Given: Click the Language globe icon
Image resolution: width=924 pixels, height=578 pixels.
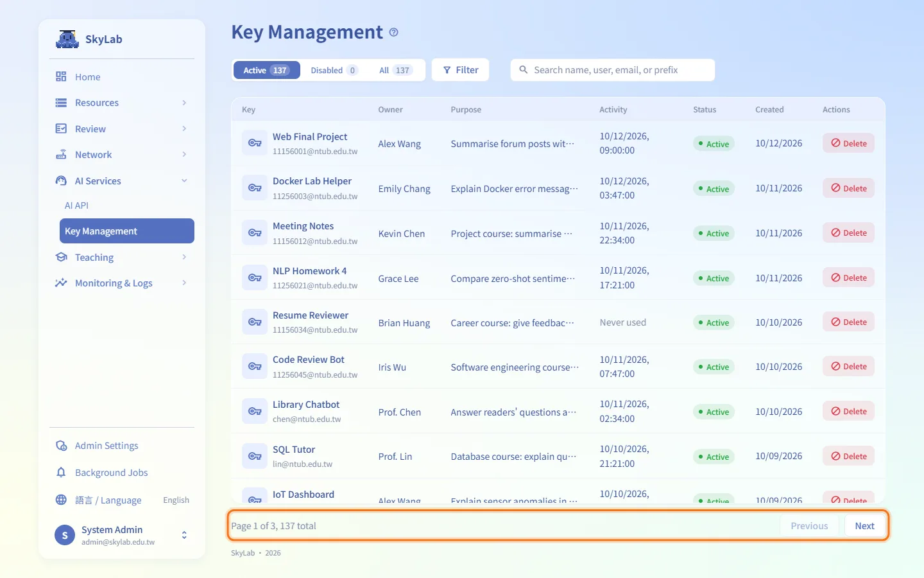Looking at the screenshot, I should (61, 500).
